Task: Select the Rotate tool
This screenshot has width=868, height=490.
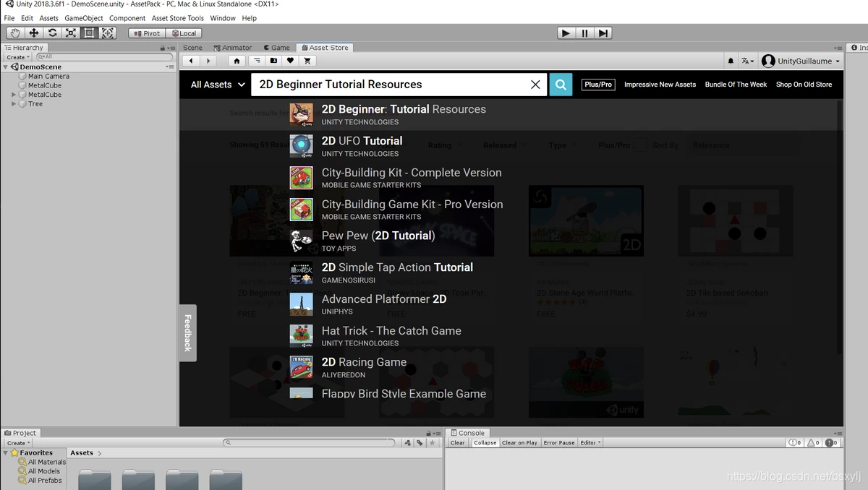Action: 52,33
